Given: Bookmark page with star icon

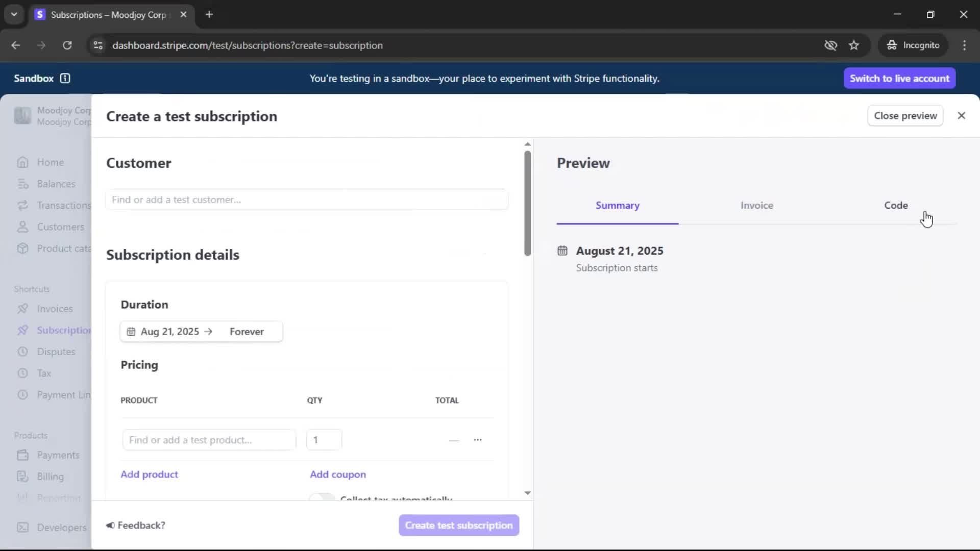Looking at the screenshot, I should pos(854,45).
